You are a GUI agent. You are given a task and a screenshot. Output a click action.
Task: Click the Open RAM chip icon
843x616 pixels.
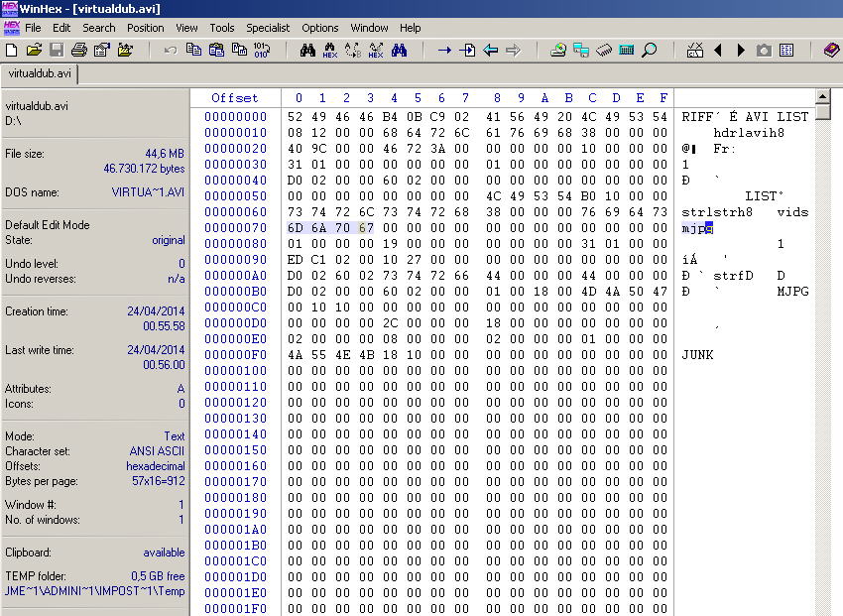[x=604, y=51]
